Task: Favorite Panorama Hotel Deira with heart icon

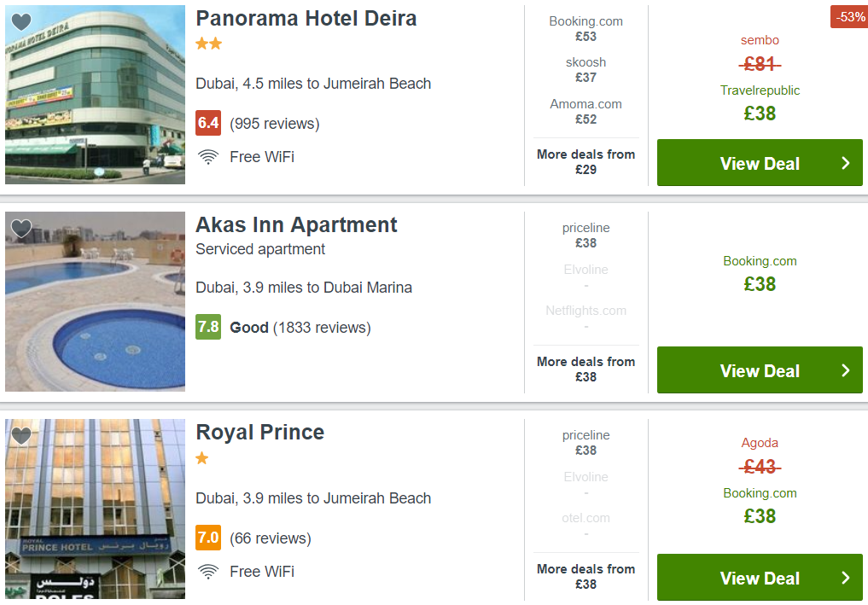Action: (x=21, y=22)
